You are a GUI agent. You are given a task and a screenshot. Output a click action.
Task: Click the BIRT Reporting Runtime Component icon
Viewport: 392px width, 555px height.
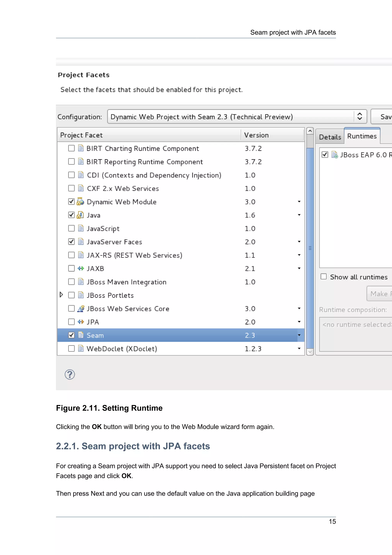[81, 161]
